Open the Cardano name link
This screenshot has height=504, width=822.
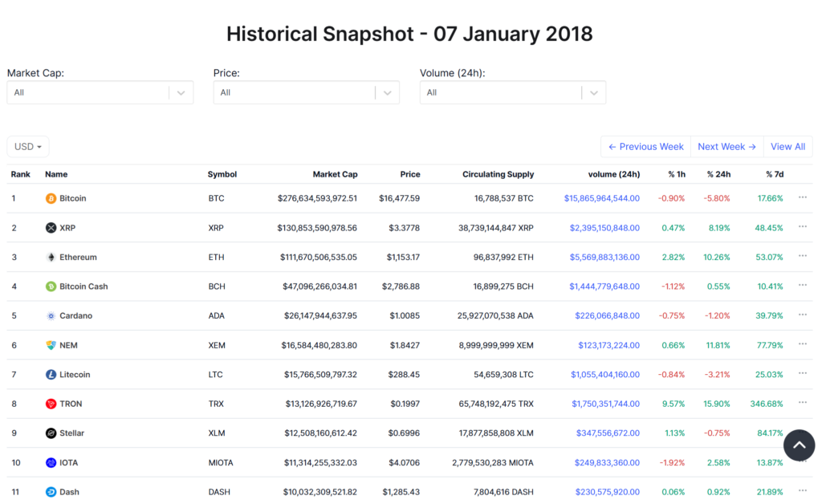(x=76, y=316)
